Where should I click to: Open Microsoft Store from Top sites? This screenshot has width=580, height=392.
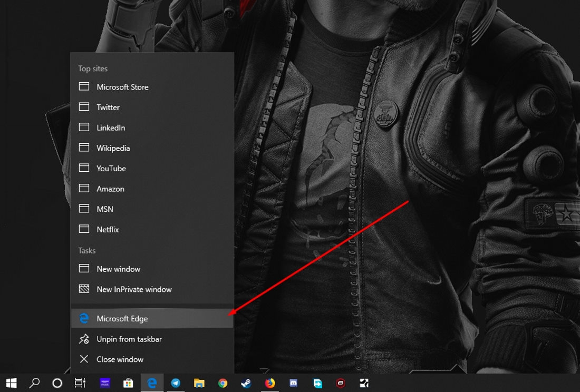coord(152,87)
